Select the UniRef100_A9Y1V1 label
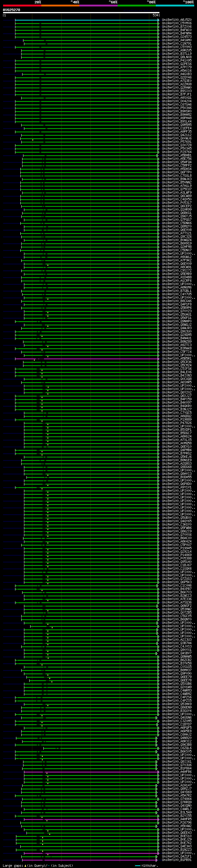This screenshot has height=868, width=197. [x=177, y=487]
